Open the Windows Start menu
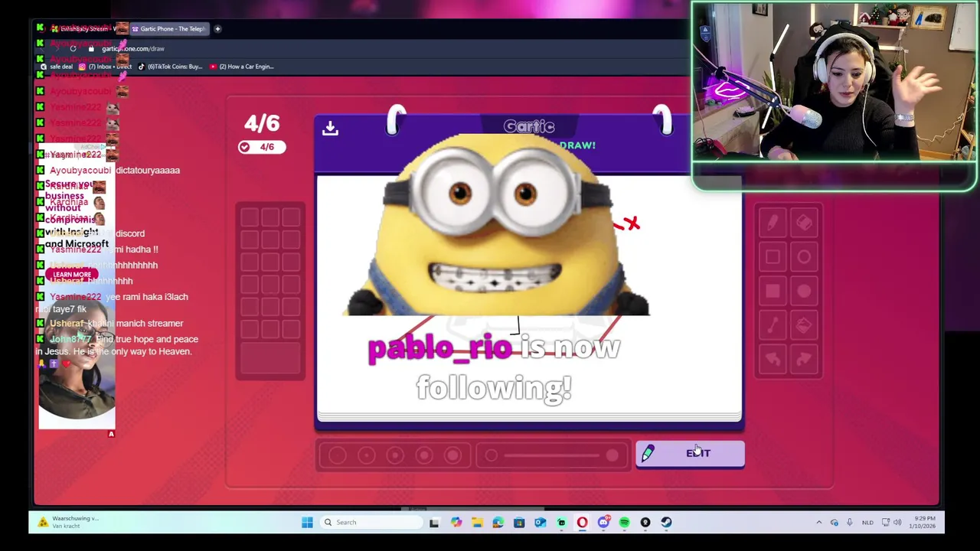980x551 pixels. pyautogui.click(x=307, y=522)
